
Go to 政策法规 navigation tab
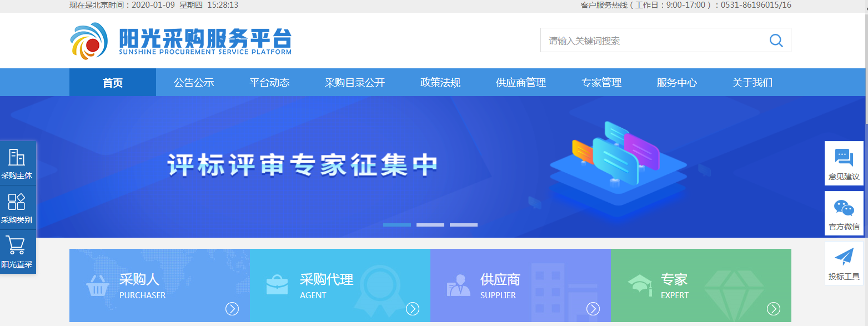point(440,83)
